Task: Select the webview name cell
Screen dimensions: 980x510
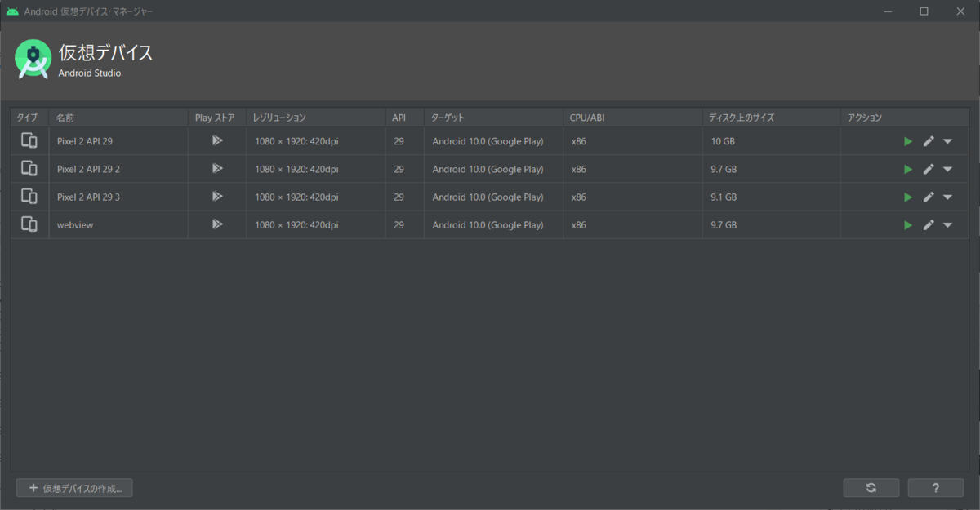Action: tap(118, 224)
